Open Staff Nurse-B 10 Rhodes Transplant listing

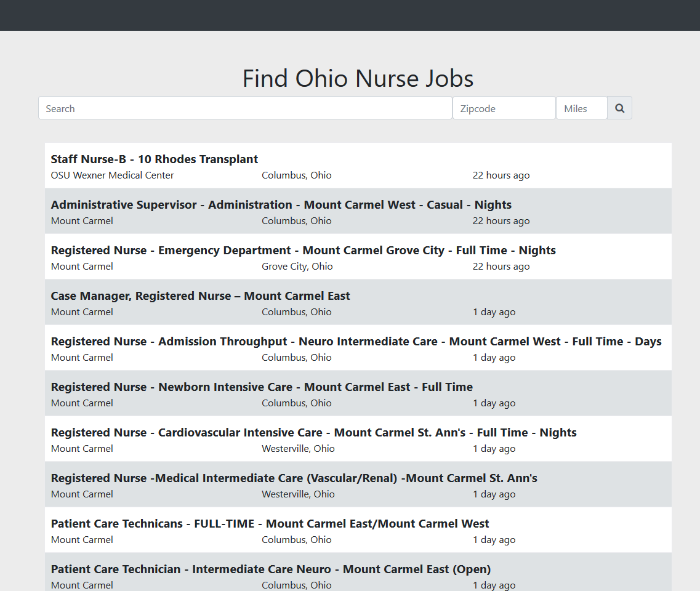point(155,159)
